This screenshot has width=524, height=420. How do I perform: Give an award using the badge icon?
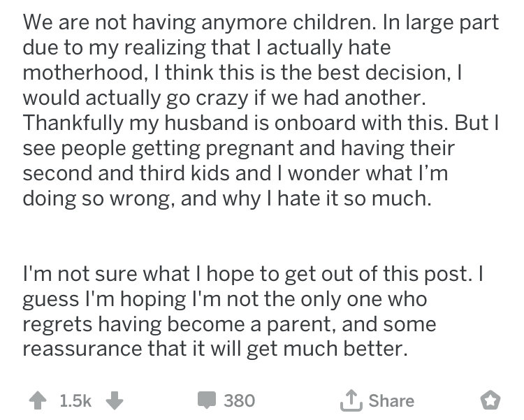coord(490,400)
